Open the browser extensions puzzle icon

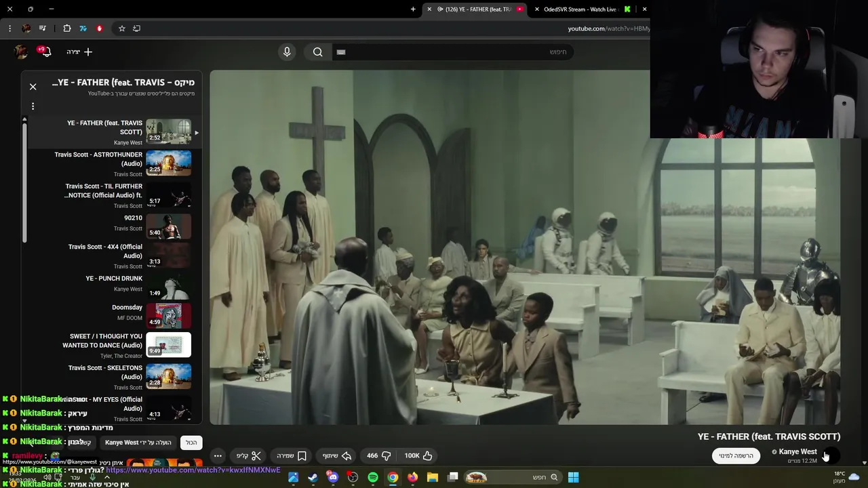66,28
